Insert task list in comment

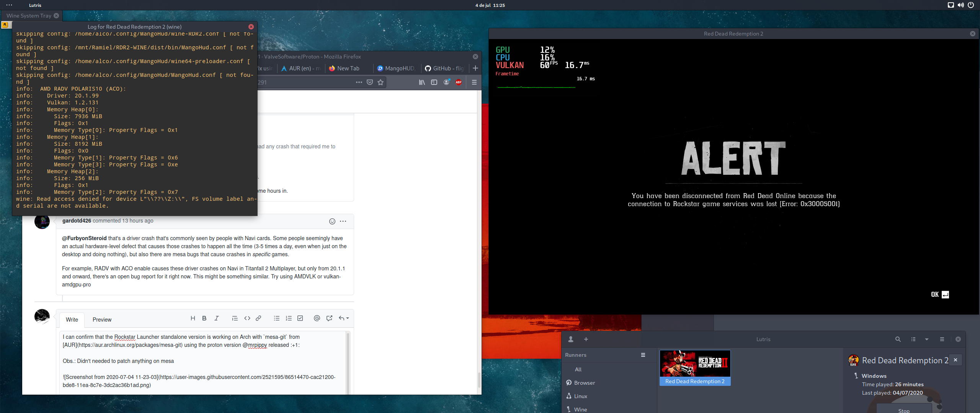pos(300,318)
